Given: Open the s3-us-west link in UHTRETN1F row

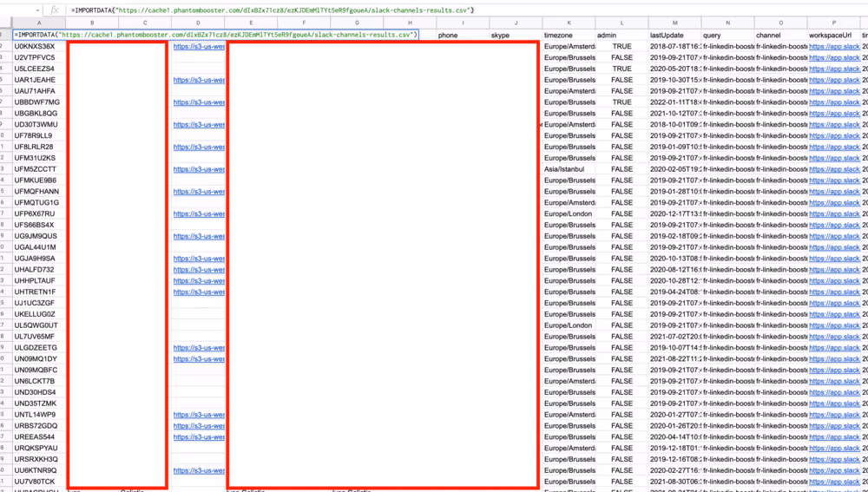Looking at the screenshot, I should (198, 292).
